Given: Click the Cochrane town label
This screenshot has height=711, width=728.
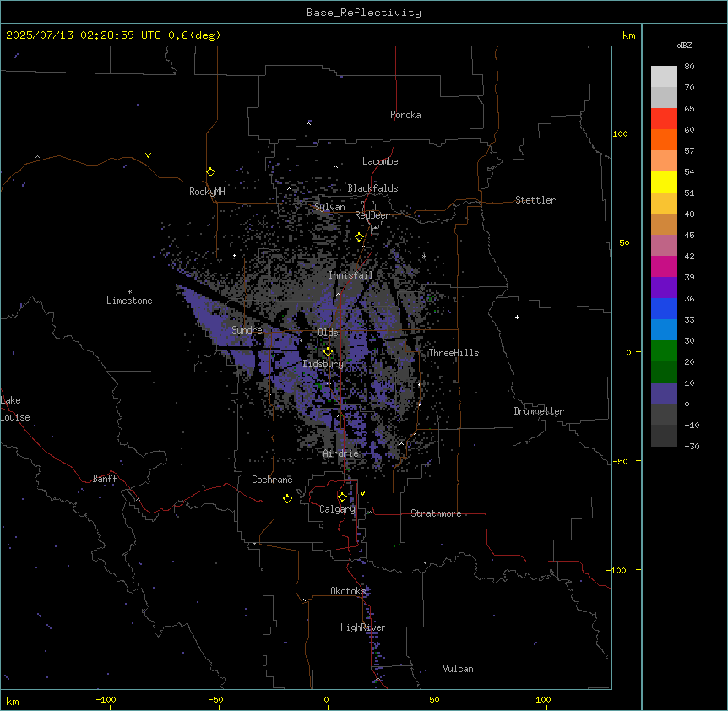Looking at the screenshot, I should pos(272,480).
